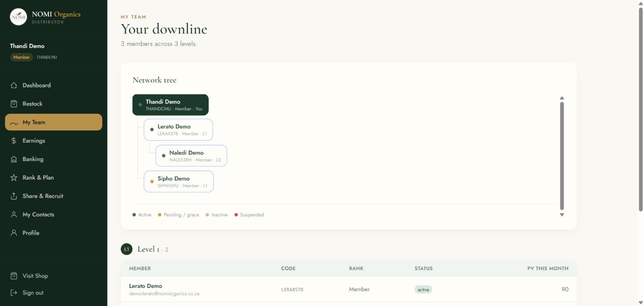Click the Network tree heading
Screen dimensions: 644x306
point(155,80)
